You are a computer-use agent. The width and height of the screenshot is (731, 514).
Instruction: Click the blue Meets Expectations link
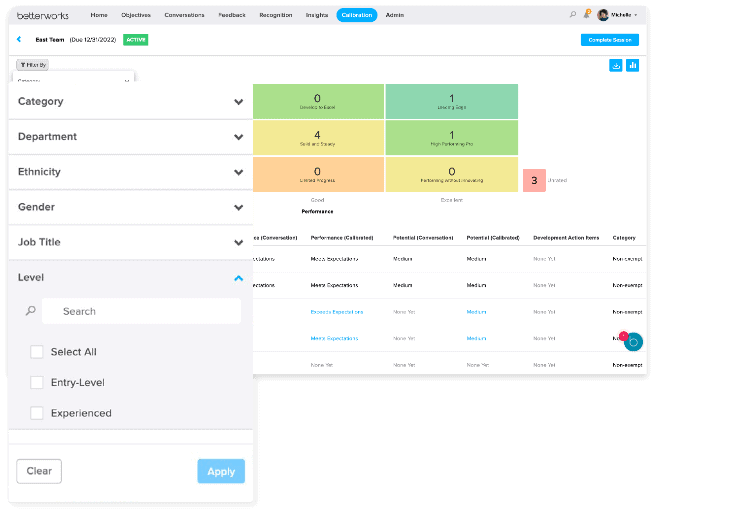pyautogui.click(x=334, y=339)
